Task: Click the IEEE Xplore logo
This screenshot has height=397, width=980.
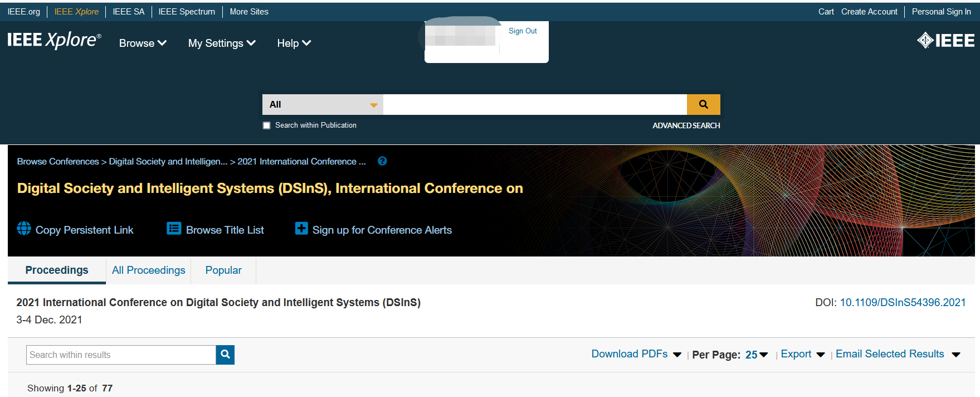Action: [54, 40]
